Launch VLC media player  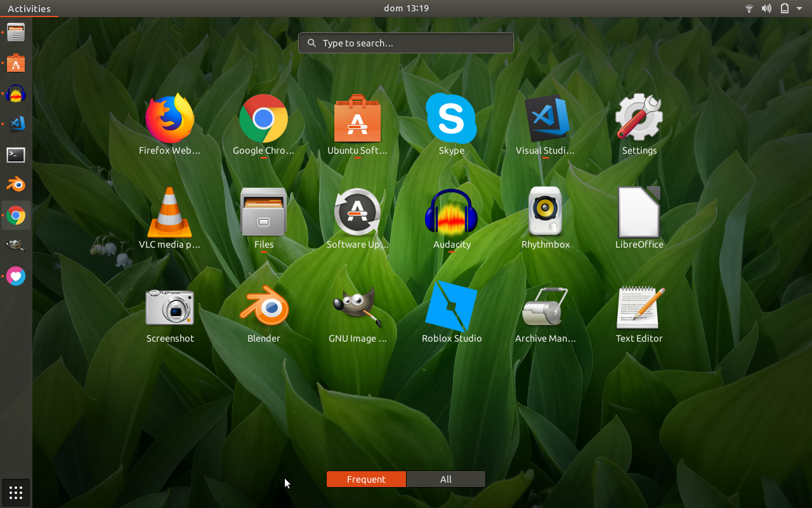169,219
